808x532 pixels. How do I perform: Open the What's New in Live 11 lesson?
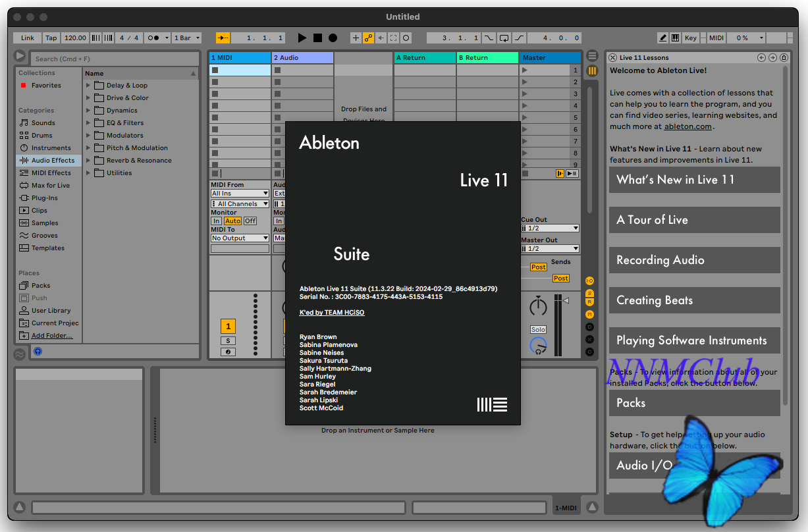695,180
